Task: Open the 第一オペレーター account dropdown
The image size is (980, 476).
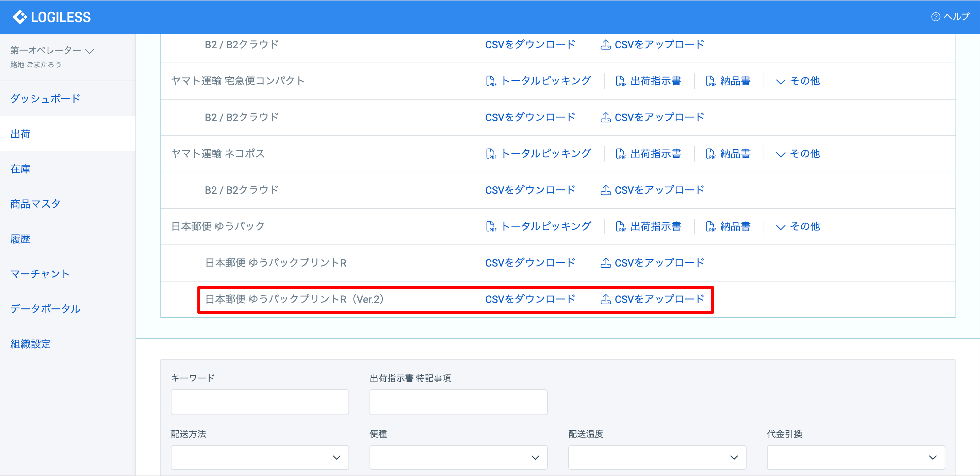Action: click(52, 51)
